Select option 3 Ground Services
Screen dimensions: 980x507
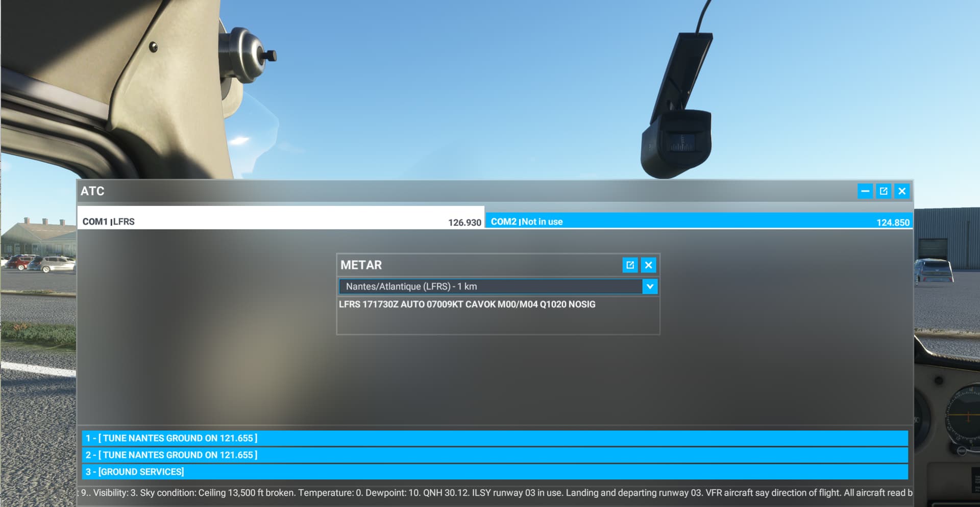(x=495, y=472)
